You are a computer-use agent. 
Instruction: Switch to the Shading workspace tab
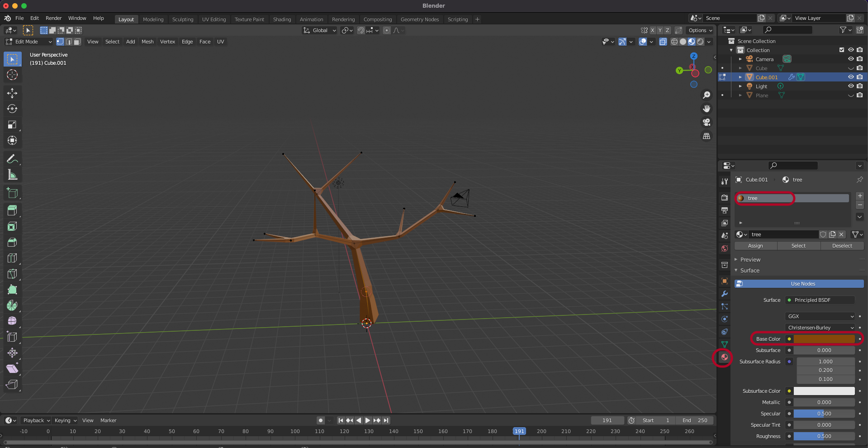pos(282,19)
